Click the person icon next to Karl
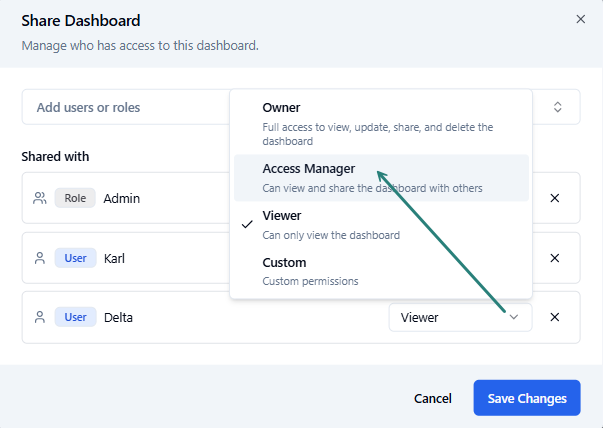Image resolution: width=603 pixels, height=428 pixels. click(x=40, y=258)
